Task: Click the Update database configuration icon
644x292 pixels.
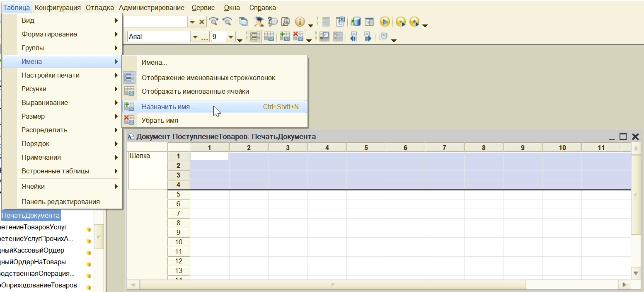Action: (x=355, y=22)
